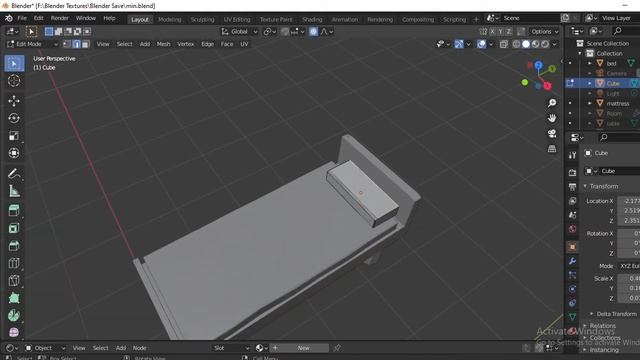Open Object type dropdown in bottom editor
This screenshot has width=640, height=360.
45,348
